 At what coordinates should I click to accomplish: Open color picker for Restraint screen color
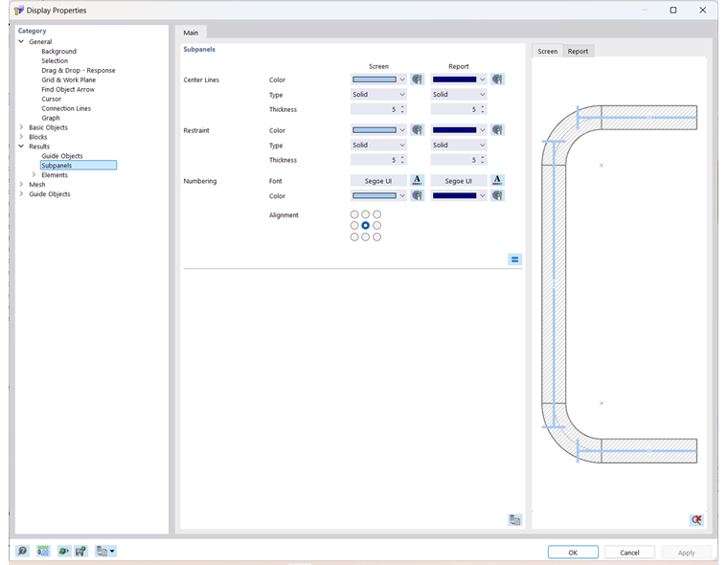pyautogui.click(x=417, y=130)
